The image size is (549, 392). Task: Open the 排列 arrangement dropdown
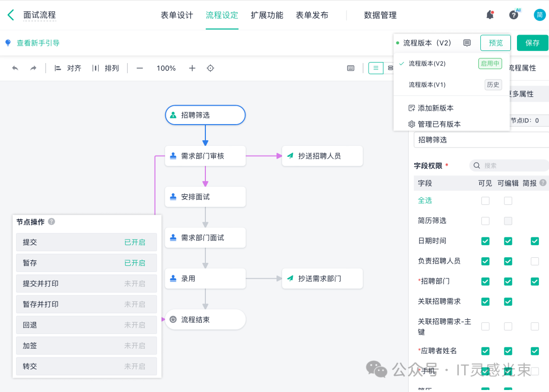point(106,68)
